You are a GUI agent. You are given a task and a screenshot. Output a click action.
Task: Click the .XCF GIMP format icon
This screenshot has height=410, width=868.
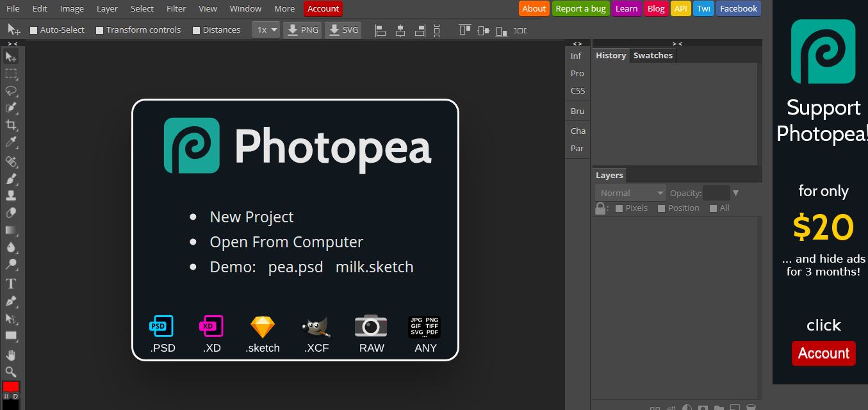click(x=316, y=327)
